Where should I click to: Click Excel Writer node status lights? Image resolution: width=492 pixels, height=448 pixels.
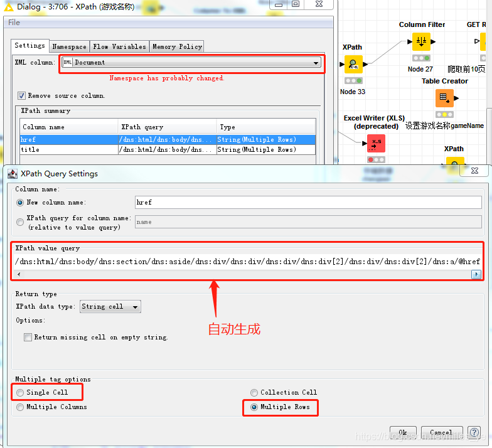coord(376,159)
